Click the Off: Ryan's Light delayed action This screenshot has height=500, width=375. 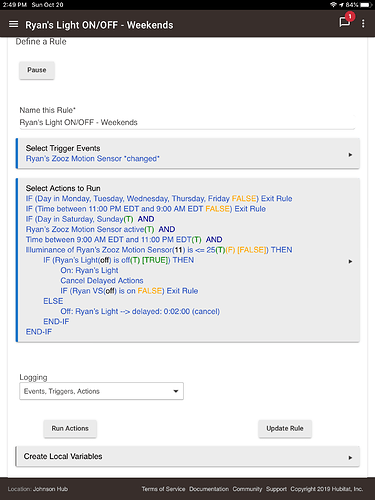pyautogui.click(x=140, y=312)
